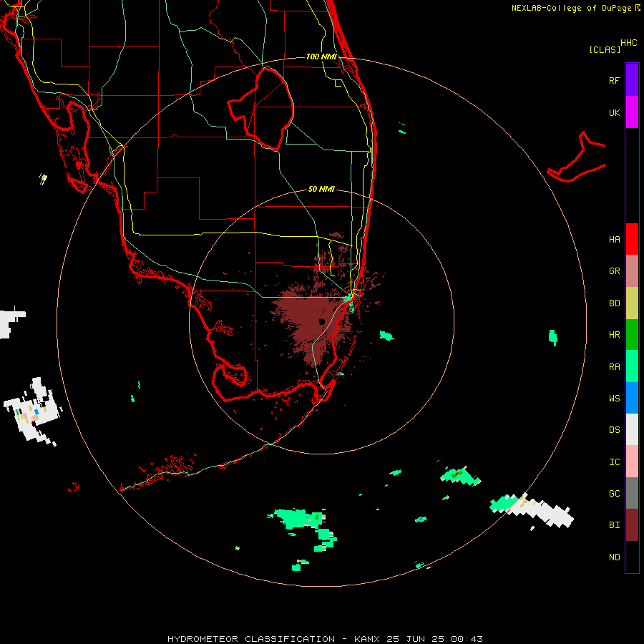The image size is (644, 644).
Task: Click the RA light green legend swatch
Action: tap(632, 366)
